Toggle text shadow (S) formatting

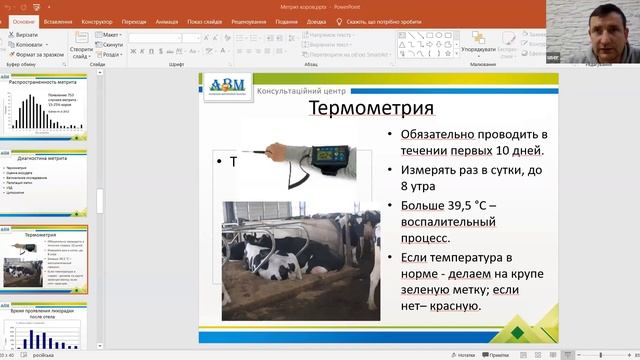click(160, 51)
